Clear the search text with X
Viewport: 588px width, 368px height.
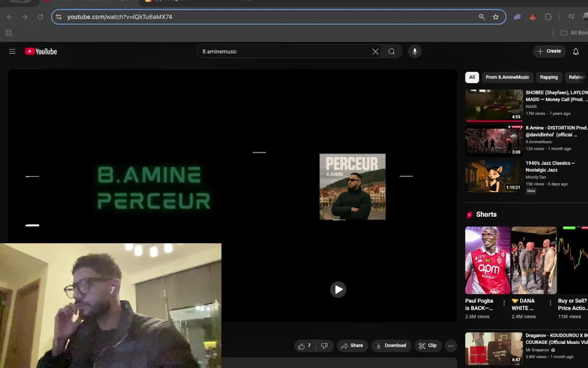(x=375, y=52)
